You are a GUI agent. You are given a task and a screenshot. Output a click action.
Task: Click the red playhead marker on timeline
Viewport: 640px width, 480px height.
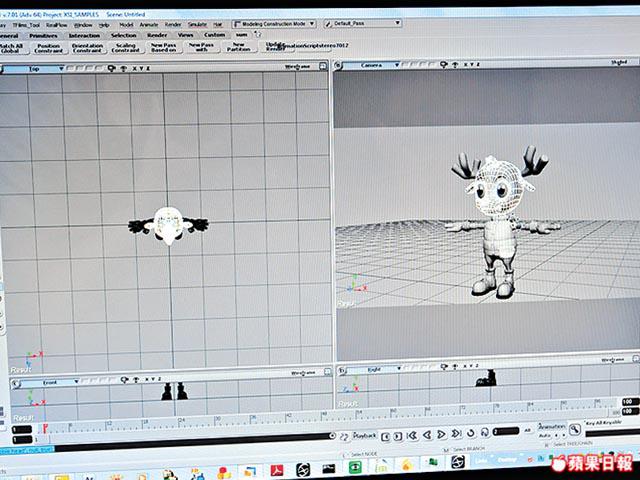click(45, 428)
